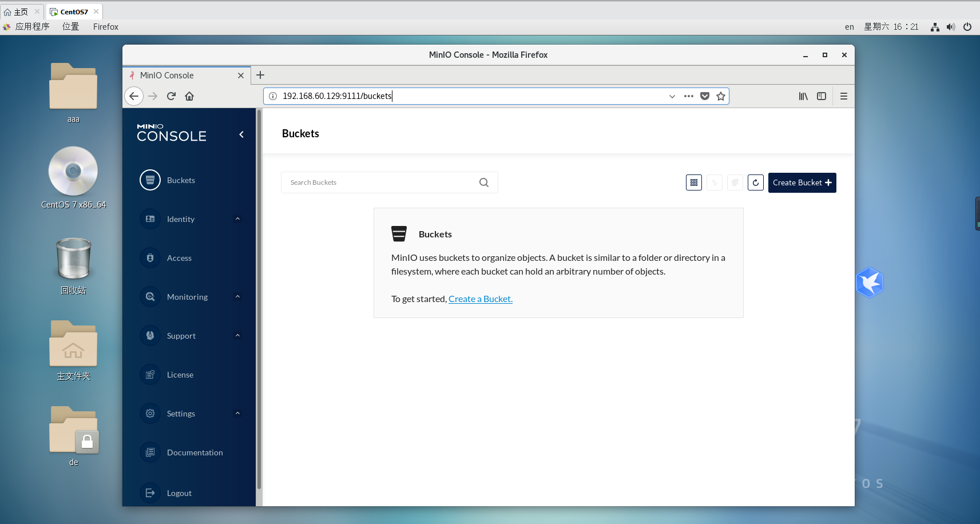Expand the Settings submenu chevron
The height and width of the screenshot is (524, 980).
(x=237, y=413)
